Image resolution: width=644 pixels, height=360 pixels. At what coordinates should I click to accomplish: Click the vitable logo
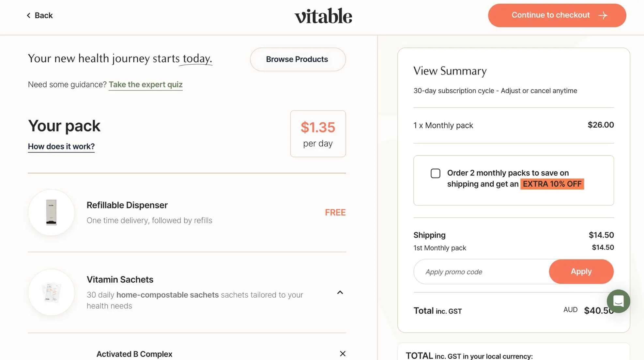click(x=323, y=16)
